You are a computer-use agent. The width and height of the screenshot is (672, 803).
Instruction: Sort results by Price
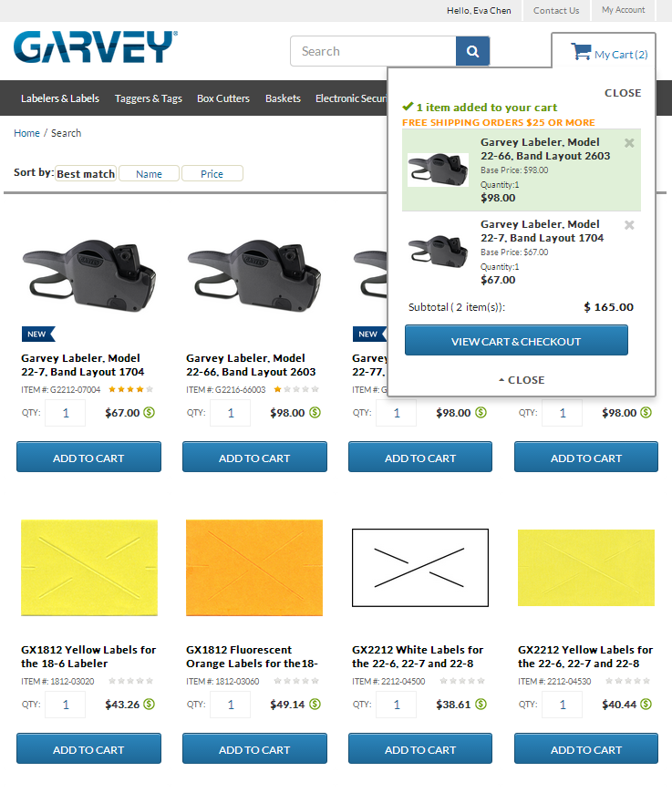(x=212, y=173)
